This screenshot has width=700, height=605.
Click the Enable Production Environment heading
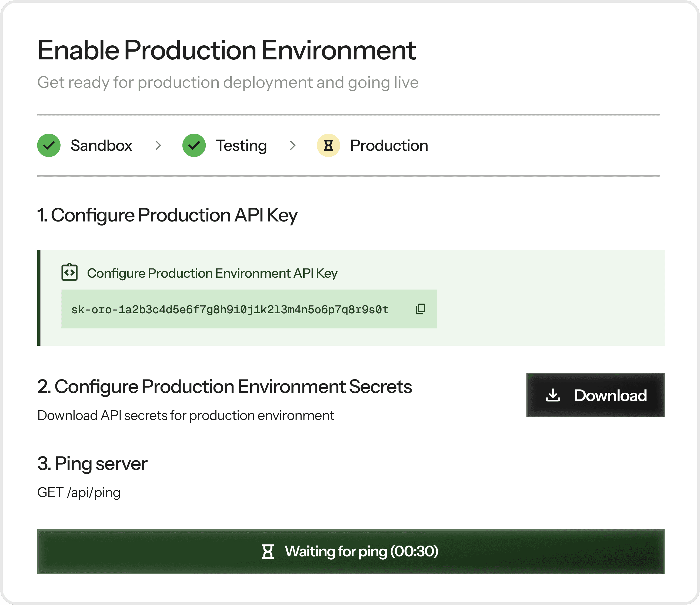coord(226,50)
